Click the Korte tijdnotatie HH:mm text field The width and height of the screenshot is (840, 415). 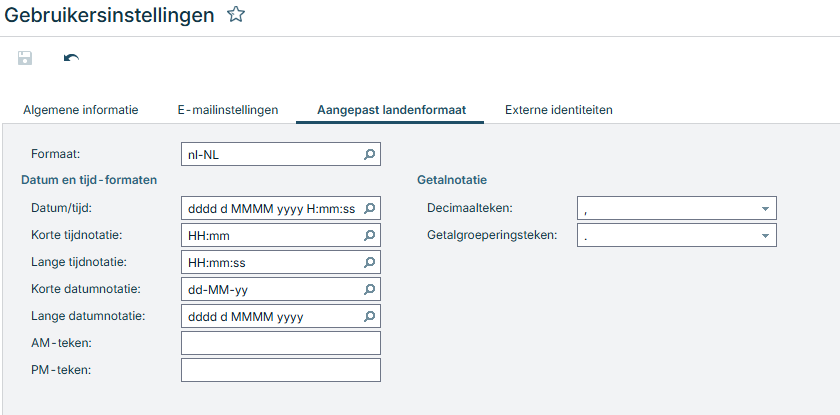pyautogui.click(x=268, y=235)
